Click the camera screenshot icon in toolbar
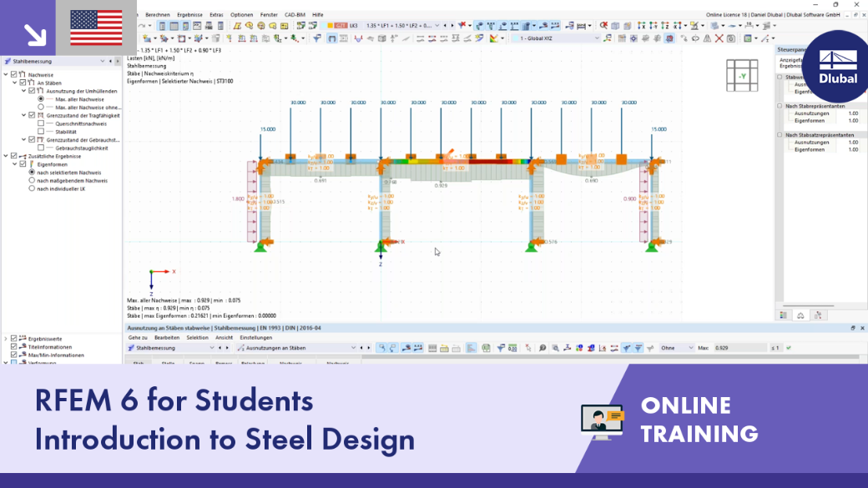868x488 pixels. pos(731,38)
